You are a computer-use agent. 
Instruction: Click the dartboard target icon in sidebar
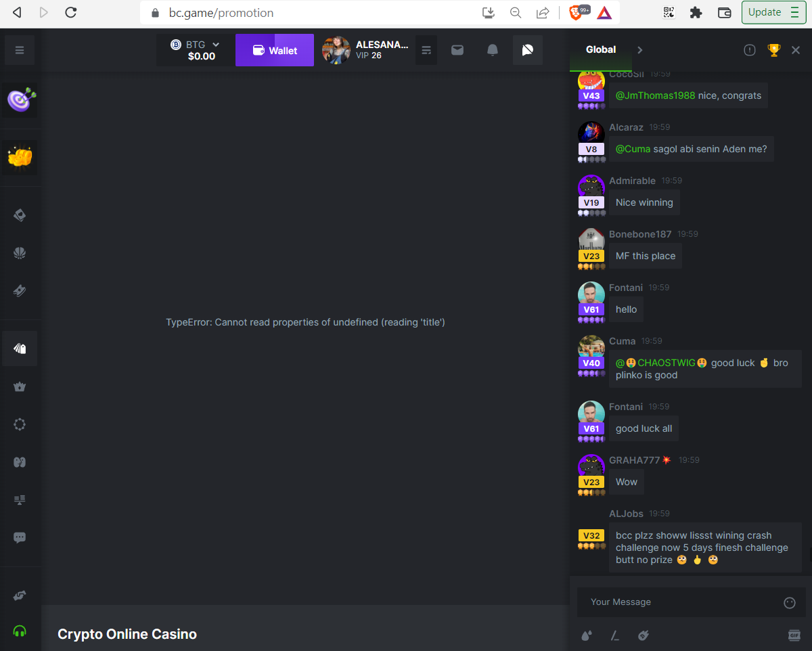click(x=20, y=100)
